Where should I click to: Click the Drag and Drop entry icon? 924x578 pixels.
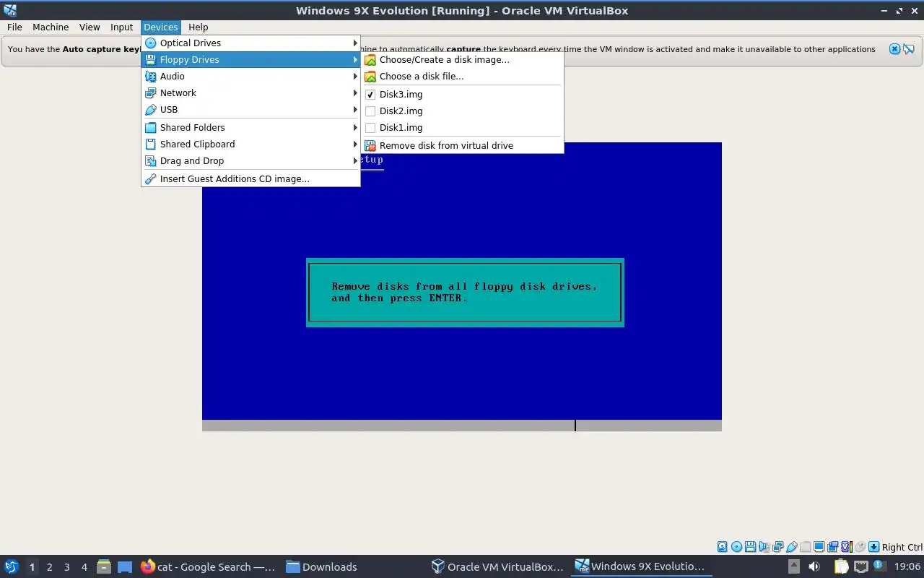[150, 161]
